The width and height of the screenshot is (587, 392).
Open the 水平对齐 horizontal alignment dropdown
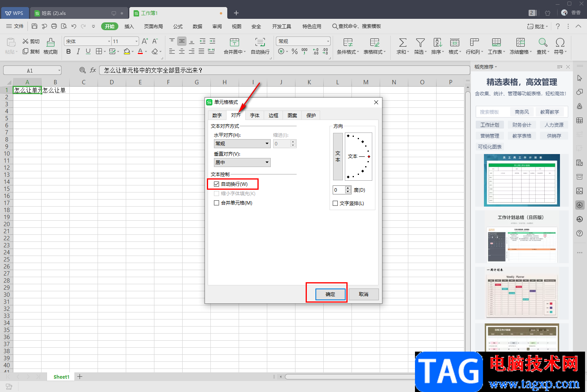(x=242, y=143)
